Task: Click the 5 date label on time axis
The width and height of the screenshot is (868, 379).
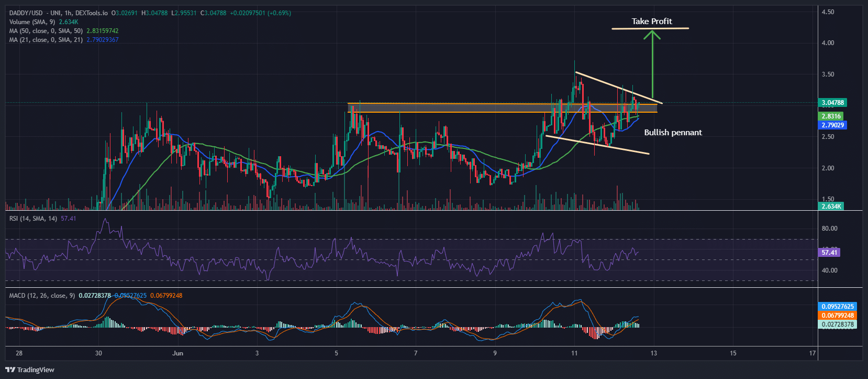Action: tap(337, 353)
